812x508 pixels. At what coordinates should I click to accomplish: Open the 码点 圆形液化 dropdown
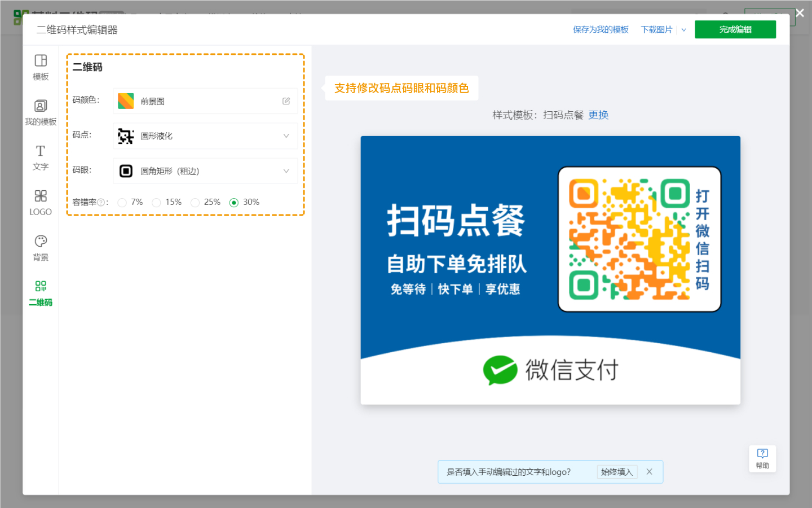205,136
